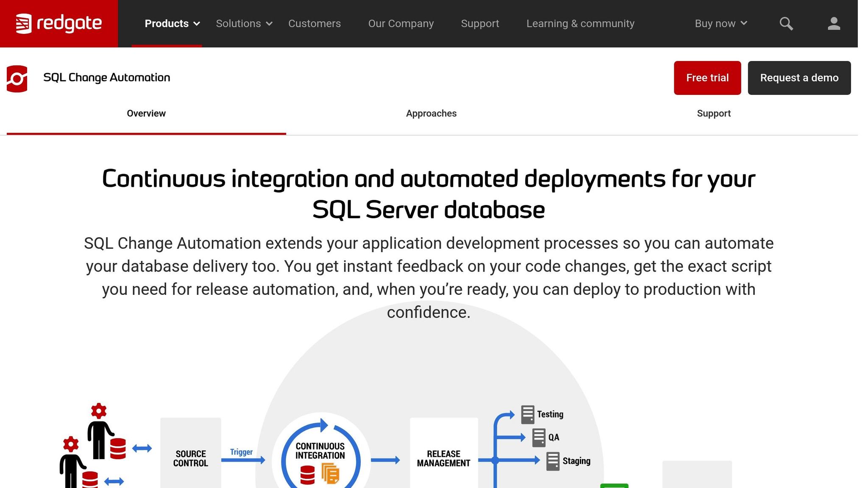
Task: Open the search icon
Action: (x=786, y=24)
